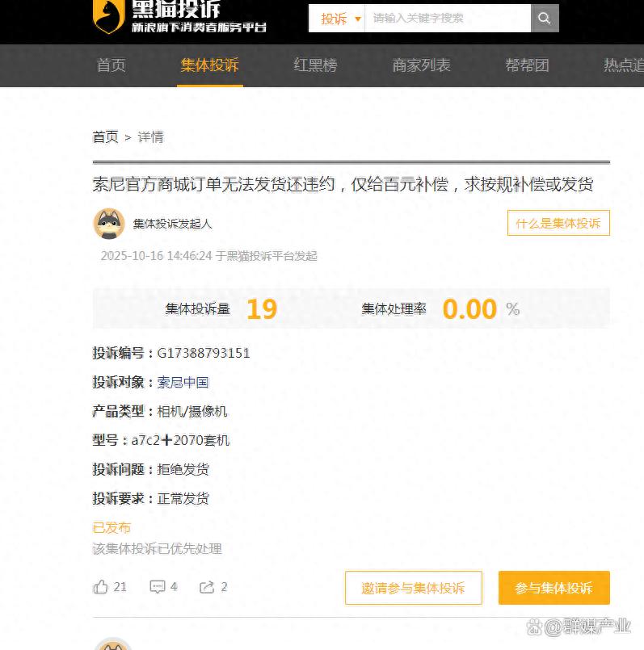
Task: Click the 首页 breadcrumb link
Action: click(x=105, y=136)
